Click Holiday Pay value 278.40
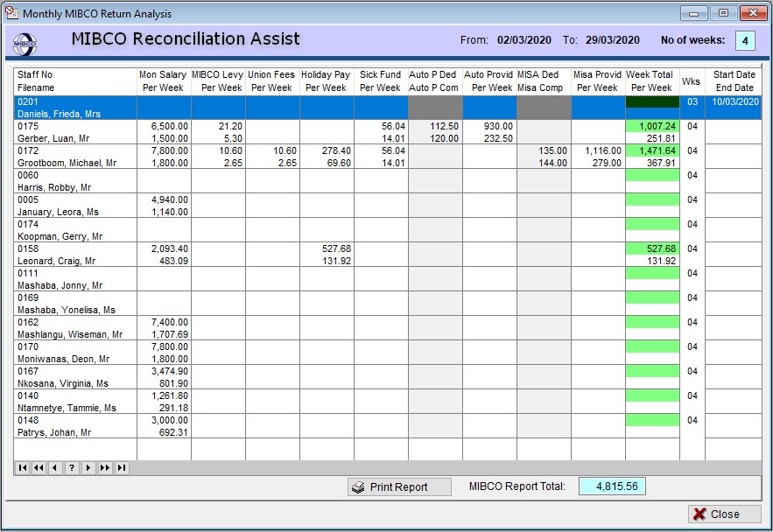Image resolution: width=773 pixels, height=532 pixels. [336, 150]
